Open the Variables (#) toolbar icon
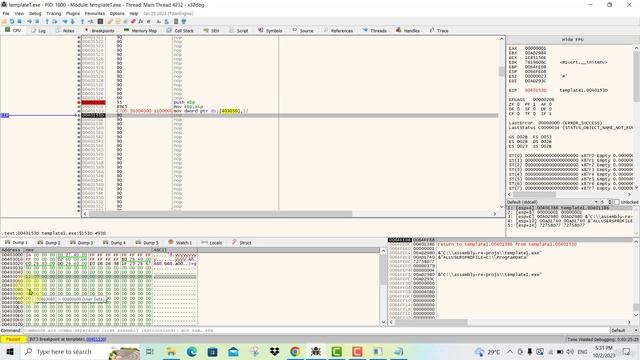 [149, 21]
